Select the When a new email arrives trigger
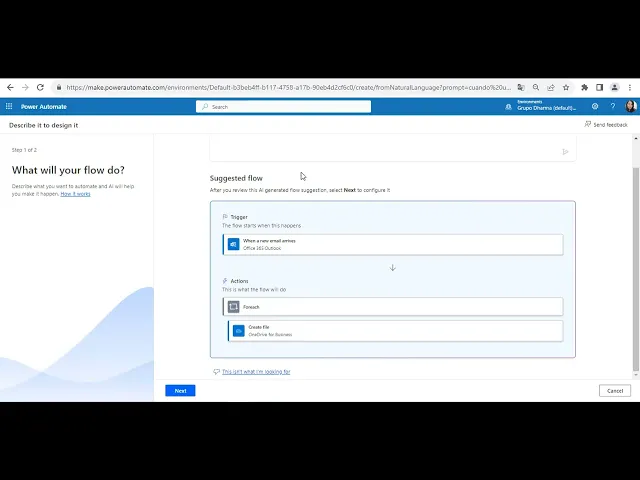This screenshot has width=640, height=480. click(393, 244)
